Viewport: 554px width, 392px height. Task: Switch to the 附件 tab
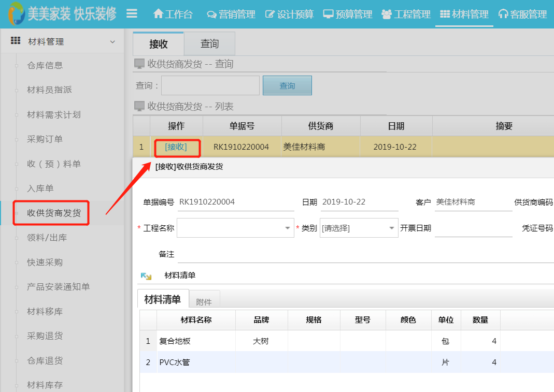pyautogui.click(x=204, y=300)
